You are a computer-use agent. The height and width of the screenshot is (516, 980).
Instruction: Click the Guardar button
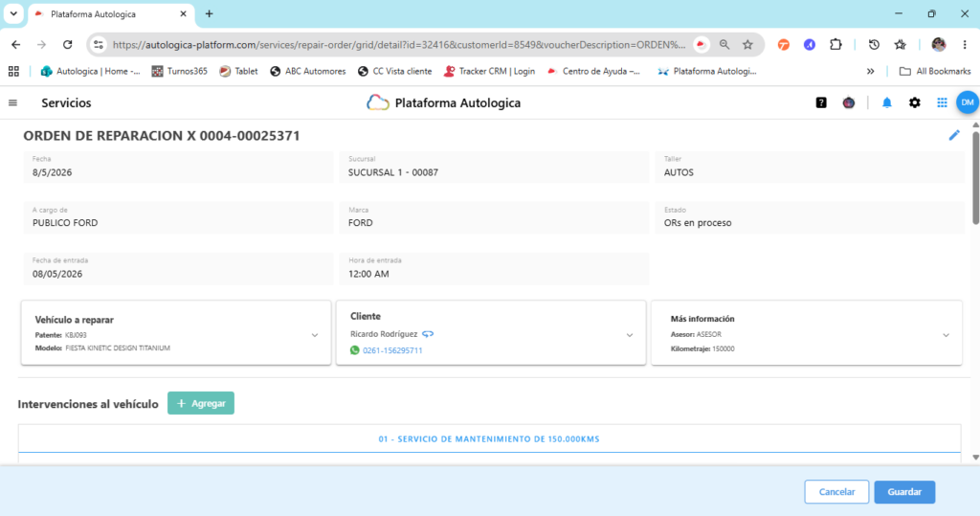click(904, 492)
